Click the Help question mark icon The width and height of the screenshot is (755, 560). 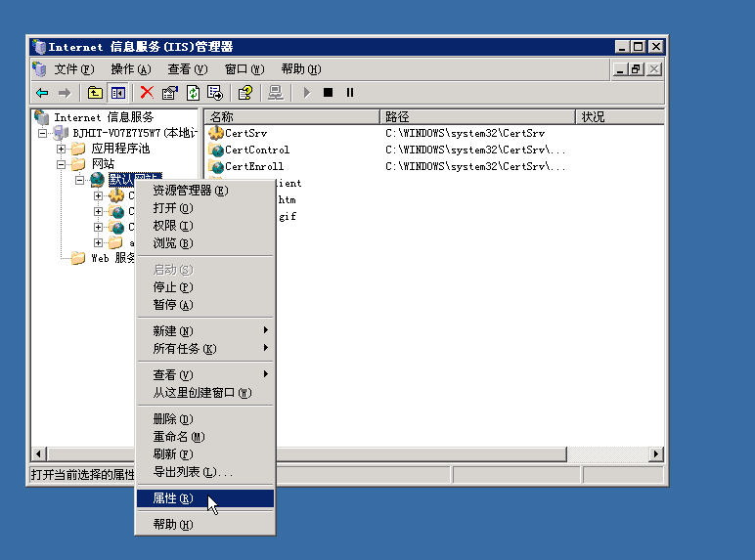tap(245, 93)
